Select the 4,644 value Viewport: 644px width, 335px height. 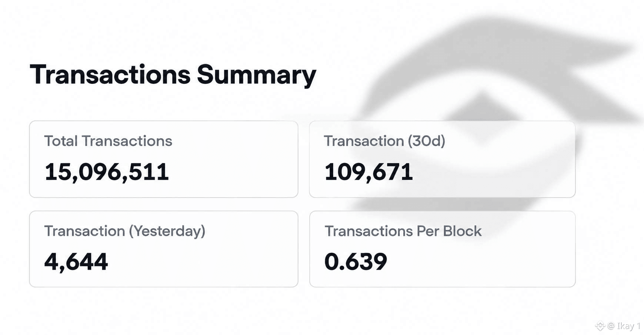[76, 262]
